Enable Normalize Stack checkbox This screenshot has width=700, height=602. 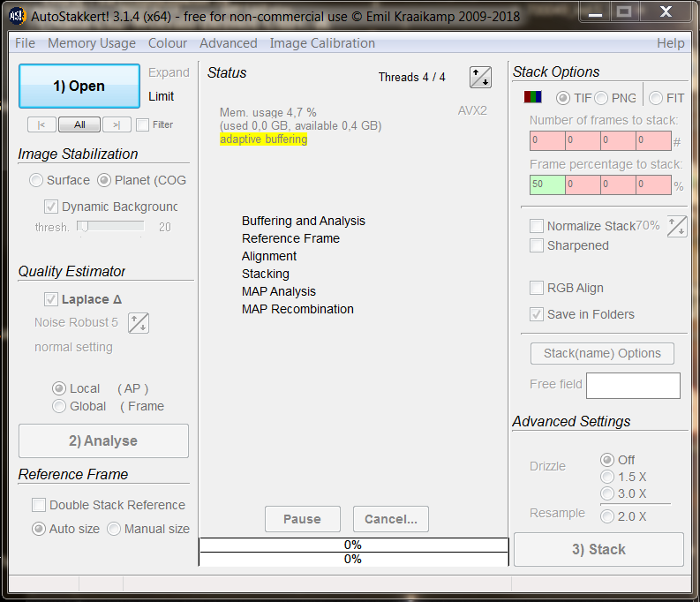(x=537, y=226)
